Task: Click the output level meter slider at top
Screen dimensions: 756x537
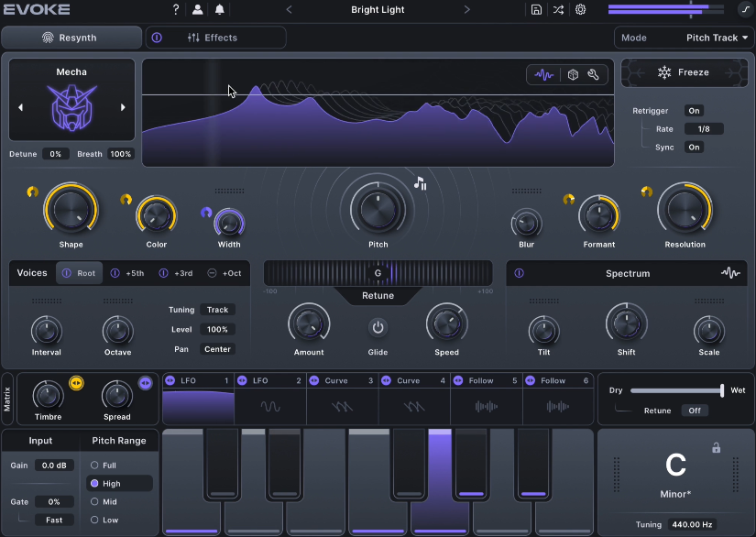Action: [x=666, y=9]
